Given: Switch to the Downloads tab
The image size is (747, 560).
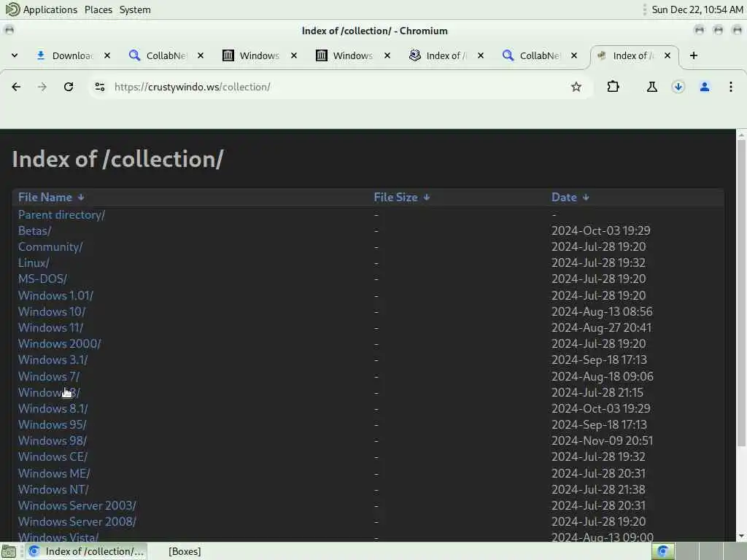Looking at the screenshot, I should coord(65,55).
